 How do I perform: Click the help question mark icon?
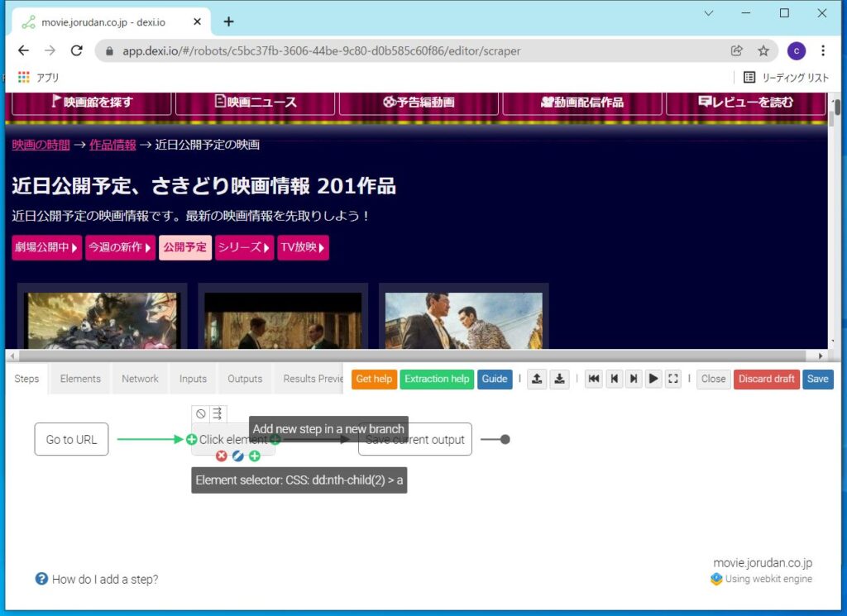tap(41, 579)
